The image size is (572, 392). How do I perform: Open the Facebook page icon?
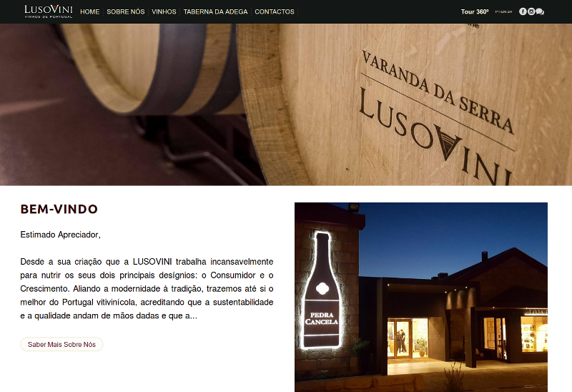click(523, 11)
